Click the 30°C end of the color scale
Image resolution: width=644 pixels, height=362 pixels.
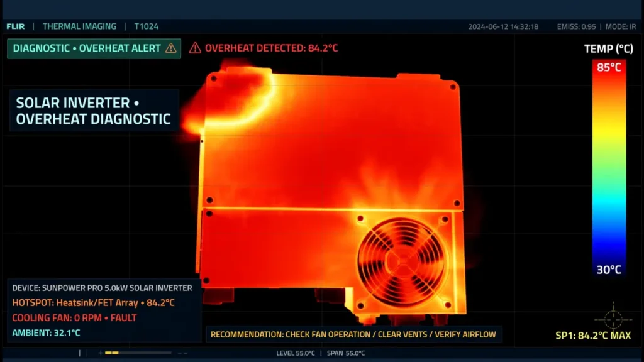609,270
